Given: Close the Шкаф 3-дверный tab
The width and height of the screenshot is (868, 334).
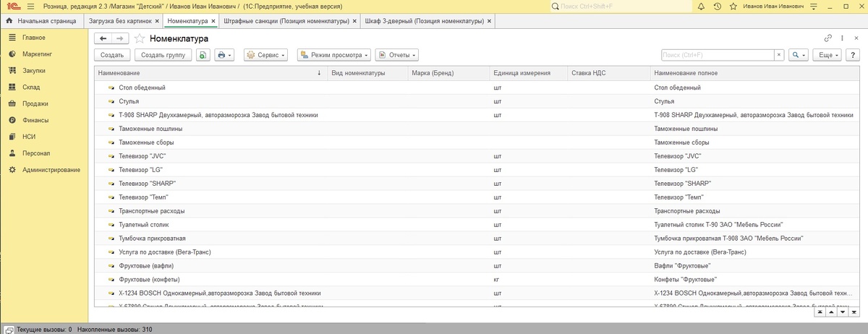Looking at the screenshot, I should 490,21.
